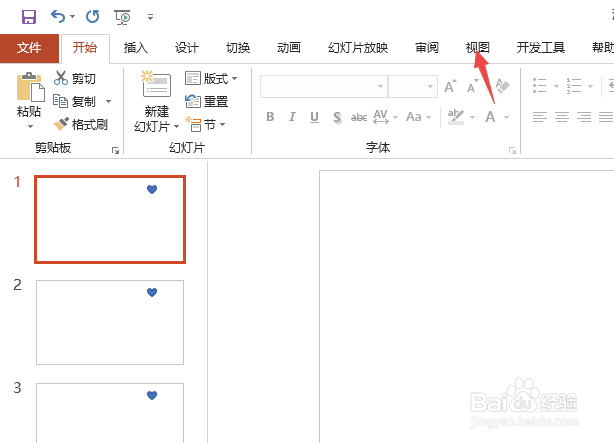614x443 pixels.
Task: Decrease font size with smaller A icon
Action: [473, 86]
